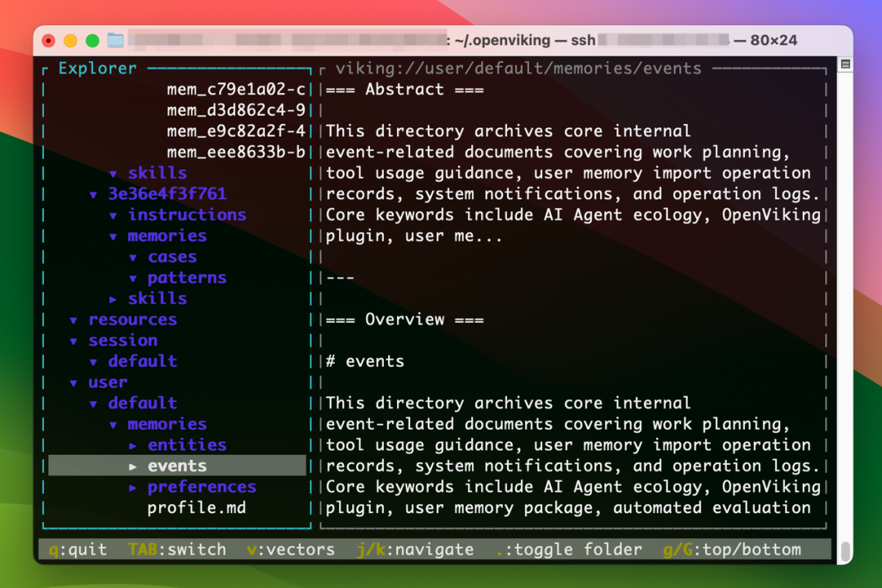882x588 pixels.
Task: Select the mem_eee8633b-b entry
Action: pyautogui.click(x=236, y=152)
